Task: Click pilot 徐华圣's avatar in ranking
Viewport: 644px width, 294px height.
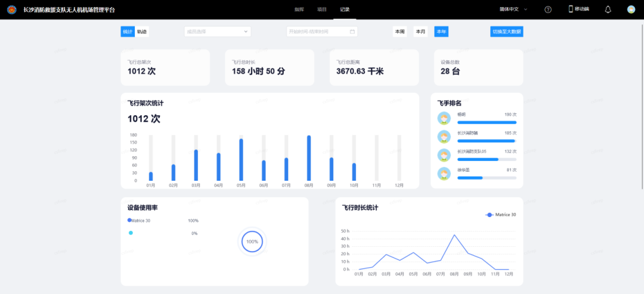Action: click(x=444, y=174)
